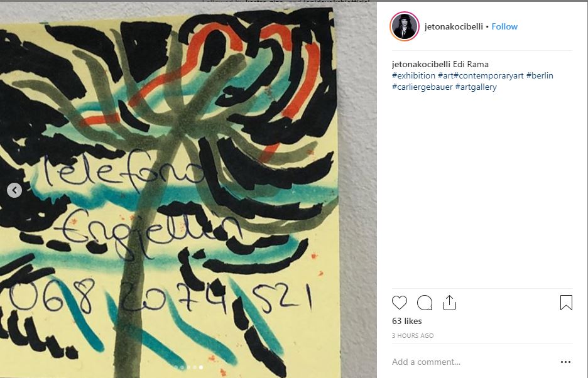Viewport: 588px width, 378px height.
Task: Open comments via the speech bubble icon
Action: (425, 303)
